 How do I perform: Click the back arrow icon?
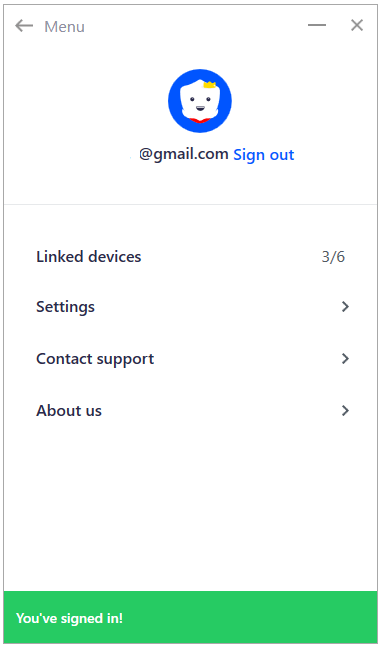click(x=24, y=26)
